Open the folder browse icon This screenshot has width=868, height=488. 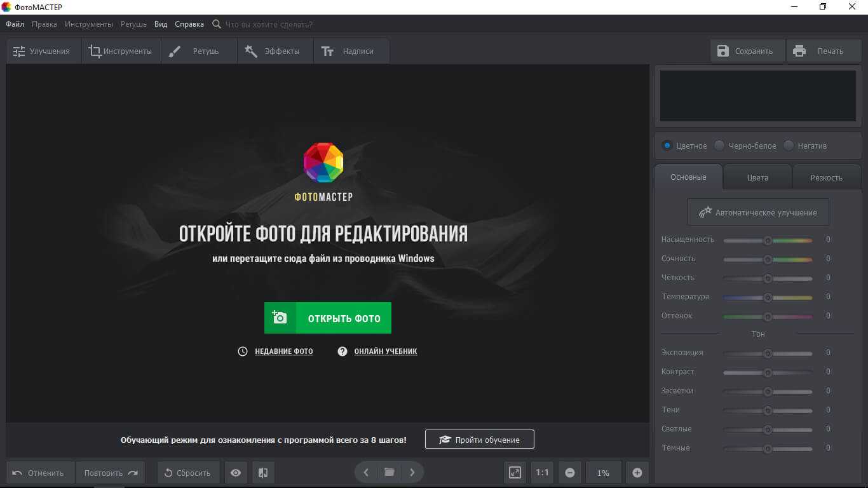389,472
